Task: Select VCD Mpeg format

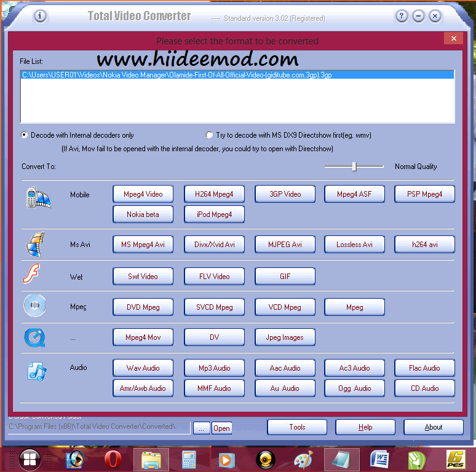Action: (285, 307)
